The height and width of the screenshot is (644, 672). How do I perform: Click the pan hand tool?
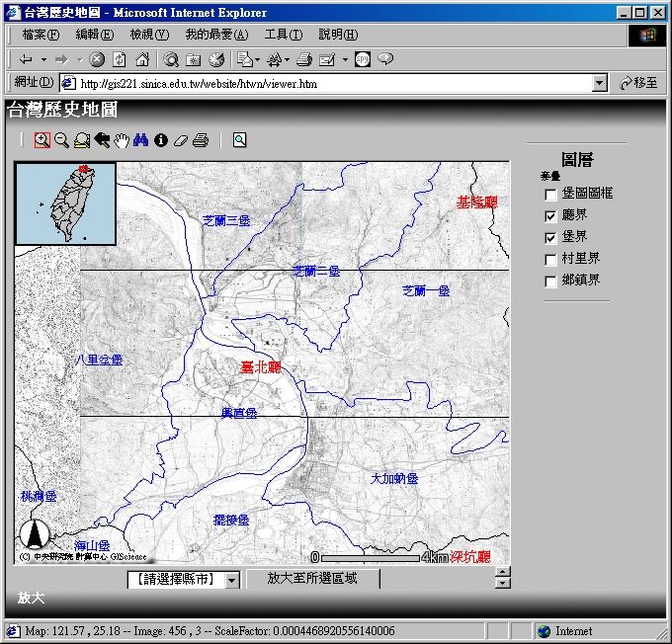click(122, 140)
